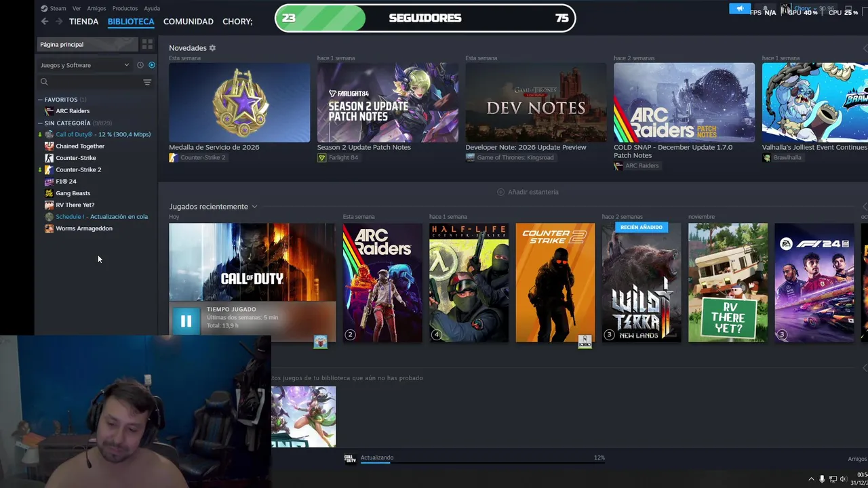Open the Ver menu

coord(77,8)
